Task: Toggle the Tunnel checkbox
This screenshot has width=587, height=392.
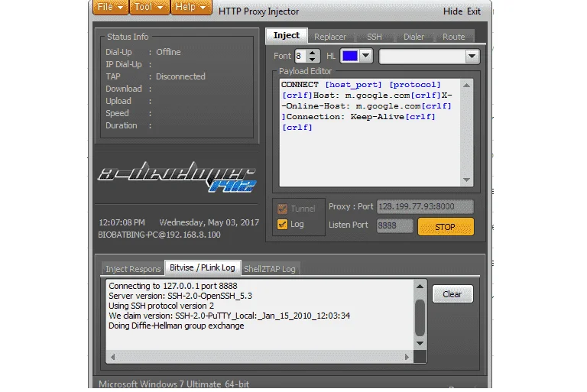Action: [282, 209]
